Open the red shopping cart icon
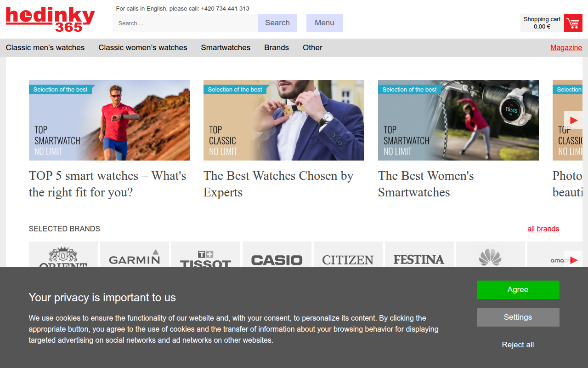588x368 pixels. tap(573, 23)
